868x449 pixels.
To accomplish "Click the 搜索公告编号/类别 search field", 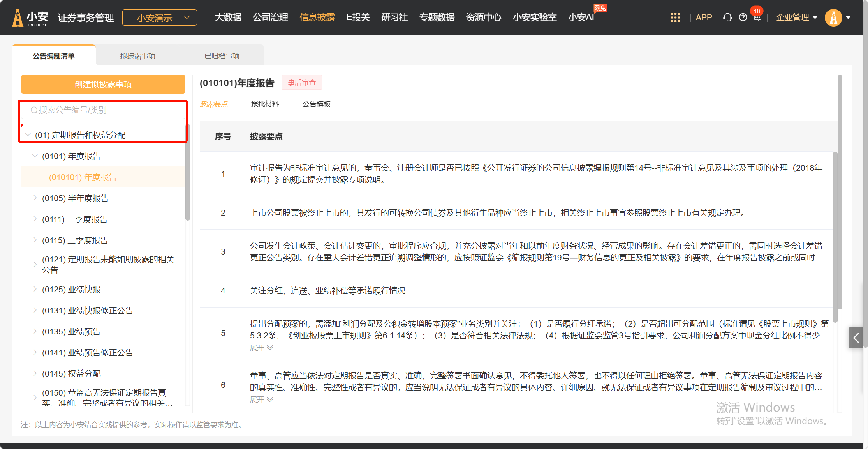I will tap(103, 110).
